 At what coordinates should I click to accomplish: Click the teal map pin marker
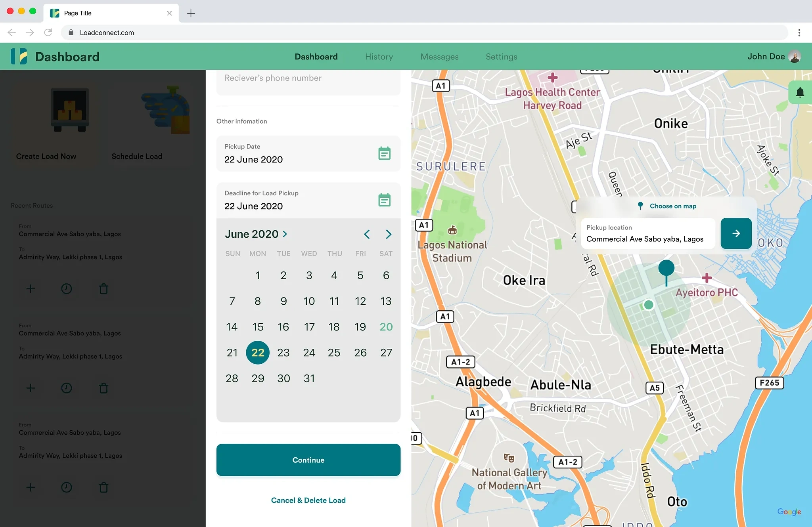[x=666, y=269]
